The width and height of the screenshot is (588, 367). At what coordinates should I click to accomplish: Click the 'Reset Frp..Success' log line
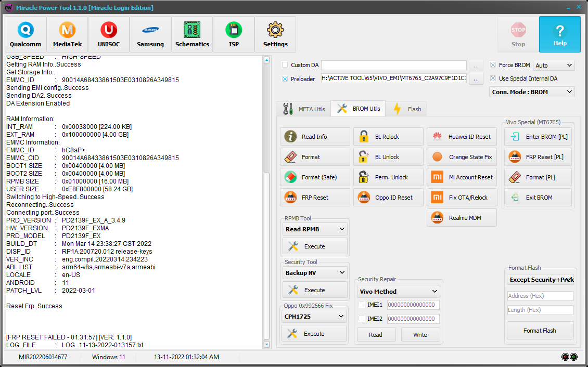34,306
